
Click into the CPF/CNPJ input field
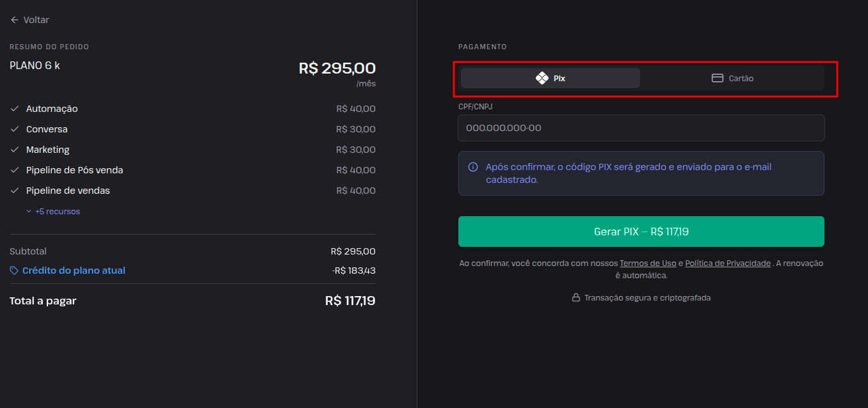(x=641, y=128)
